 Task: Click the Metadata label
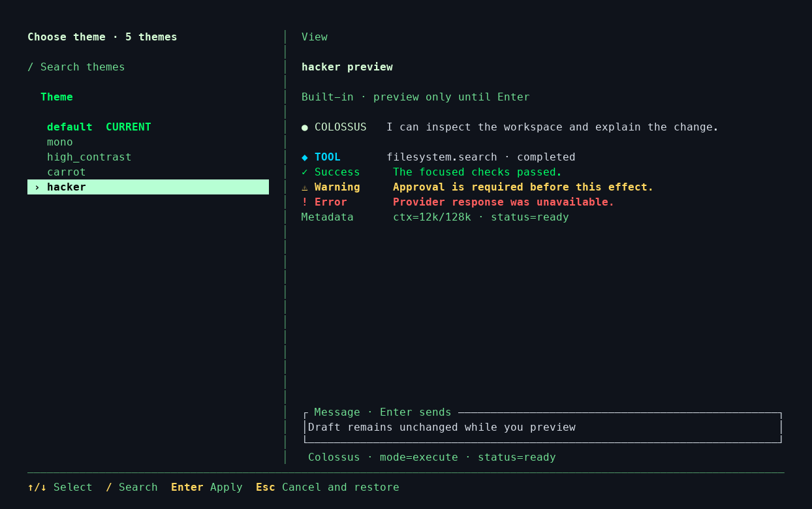[x=328, y=217]
